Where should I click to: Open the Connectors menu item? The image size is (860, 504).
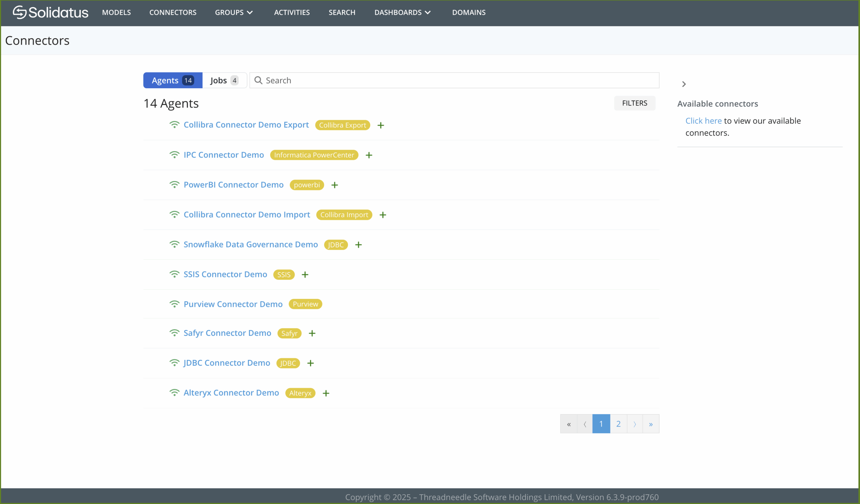pos(173,12)
